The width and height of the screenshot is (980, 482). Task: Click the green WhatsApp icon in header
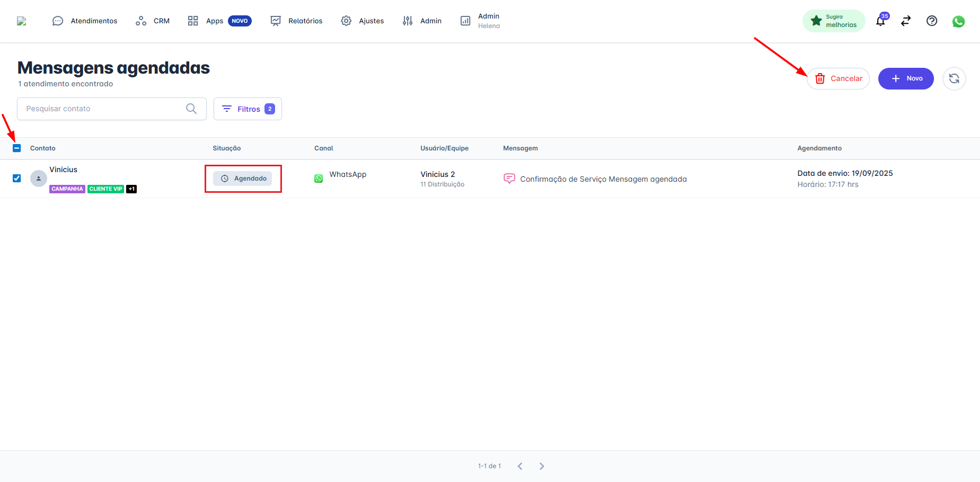[958, 21]
